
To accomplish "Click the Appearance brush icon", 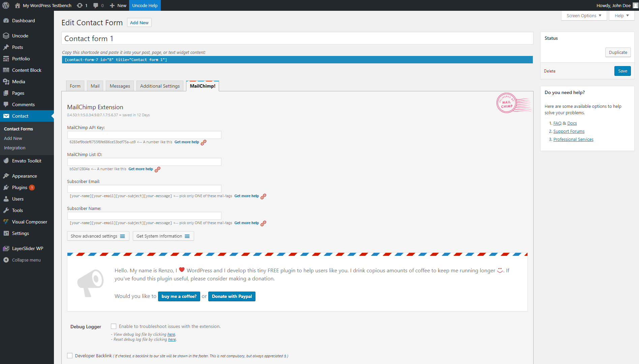I will (x=6, y=176).
